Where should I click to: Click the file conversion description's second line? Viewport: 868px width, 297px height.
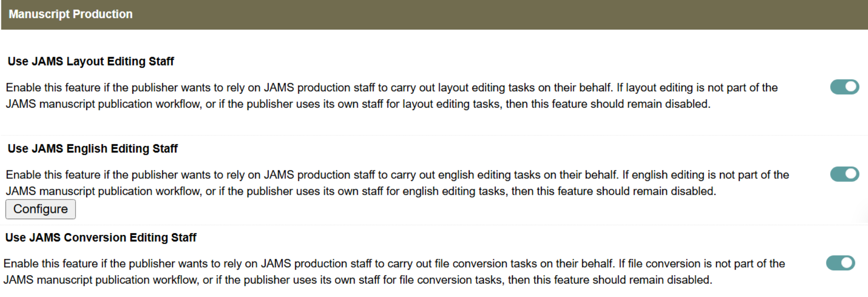click(358, 280)
